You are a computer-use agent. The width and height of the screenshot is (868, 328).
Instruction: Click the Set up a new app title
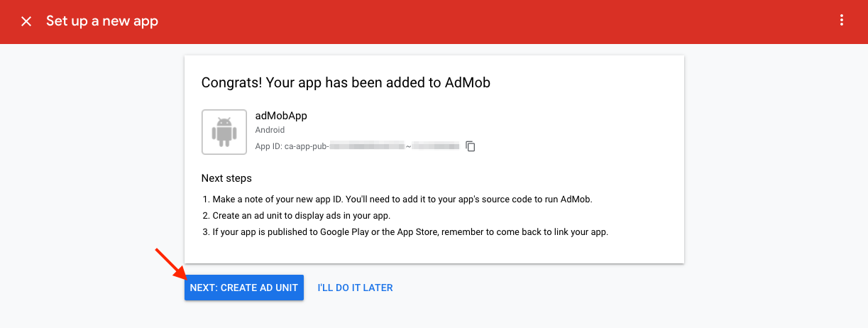tap(102, 21)
